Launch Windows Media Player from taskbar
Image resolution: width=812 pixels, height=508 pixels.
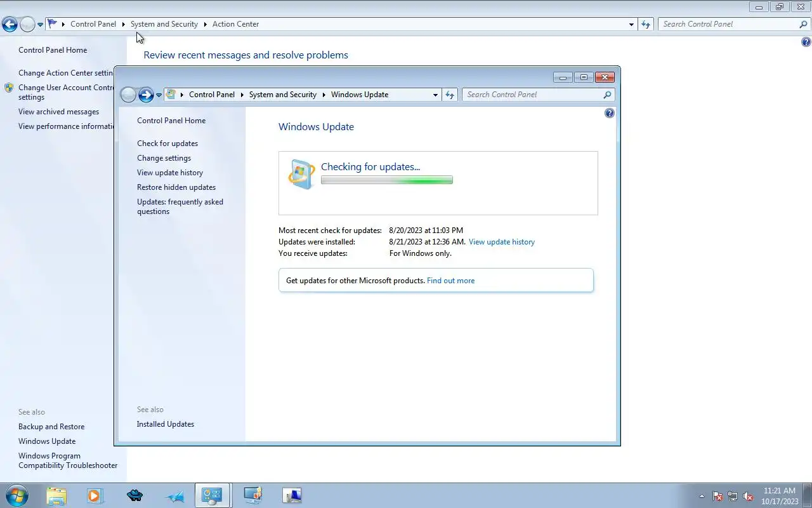click(x=95, y=495)
